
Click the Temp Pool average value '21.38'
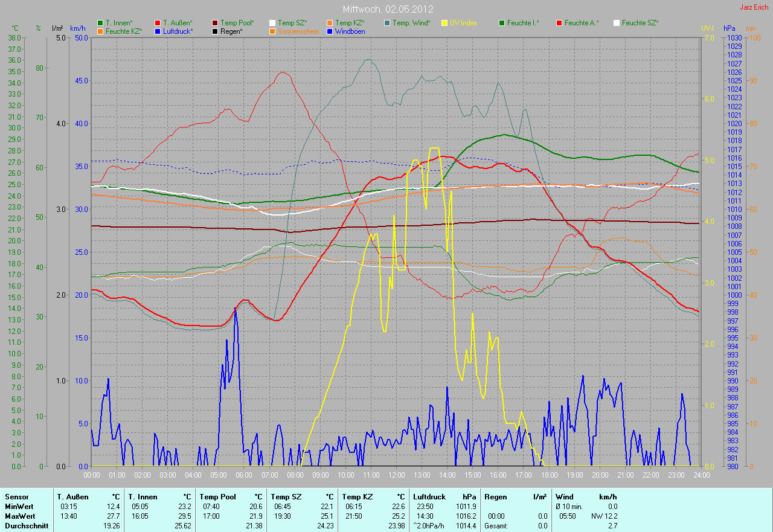click(254, 526)
